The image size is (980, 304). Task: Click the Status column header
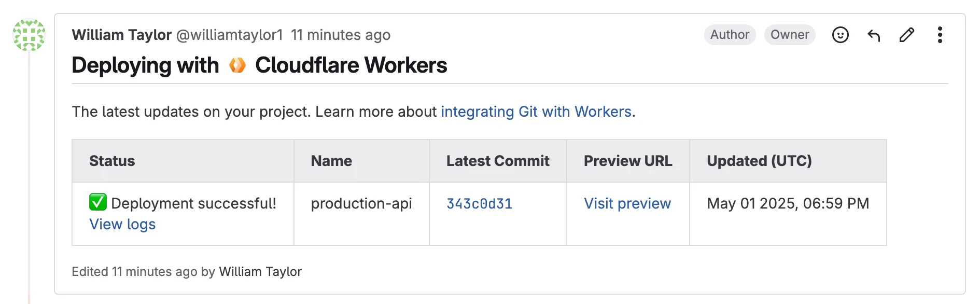pyautogui.click(x=112, y=161)
